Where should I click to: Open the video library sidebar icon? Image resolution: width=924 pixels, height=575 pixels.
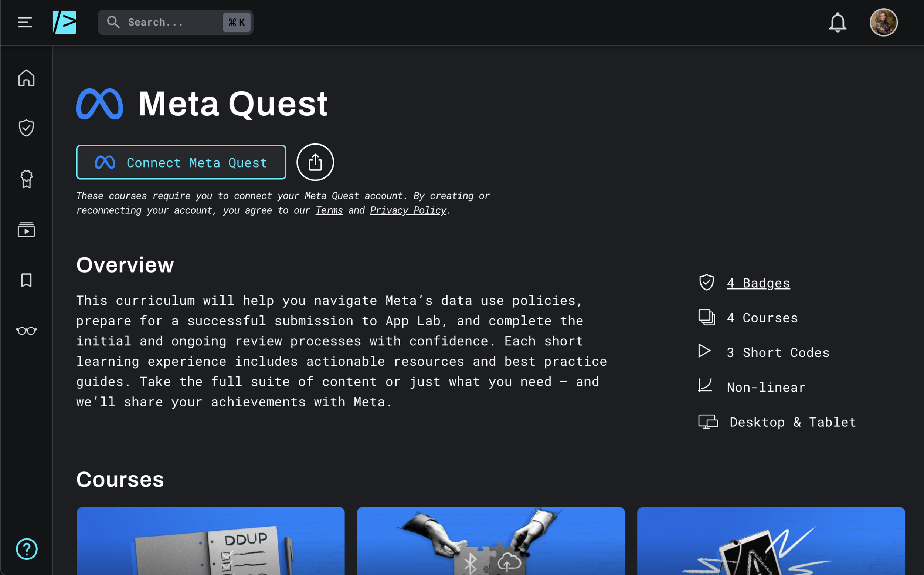point(26,230)
